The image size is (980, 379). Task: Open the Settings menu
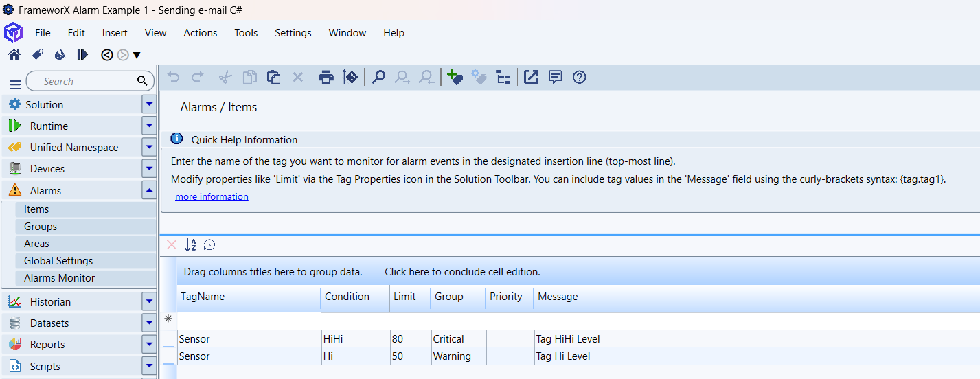293,33
